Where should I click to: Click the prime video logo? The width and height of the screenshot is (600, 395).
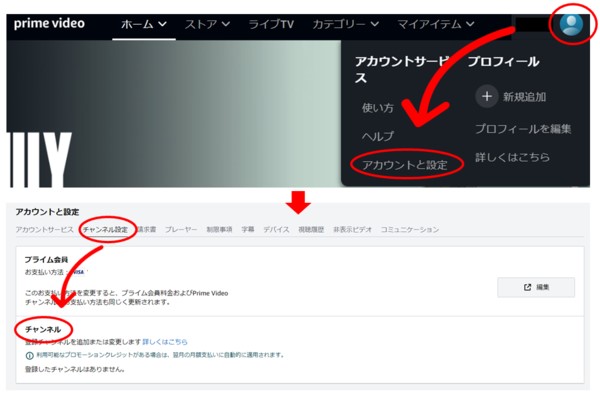coord(49,24)
